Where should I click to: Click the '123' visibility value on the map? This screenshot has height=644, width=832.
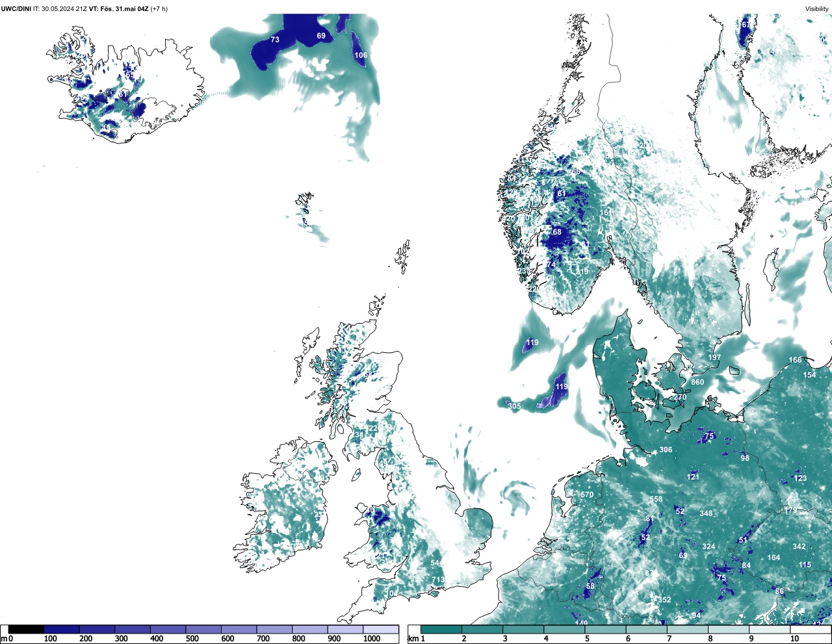(800, 478)
